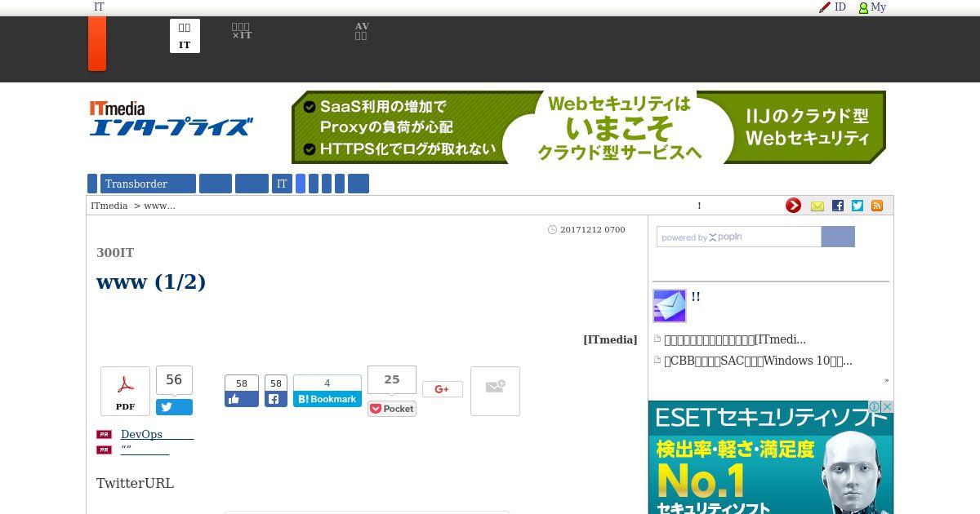Click the Facebook icon in breadcrumb bar
980x514 pixels.
[x=838, y=206]
